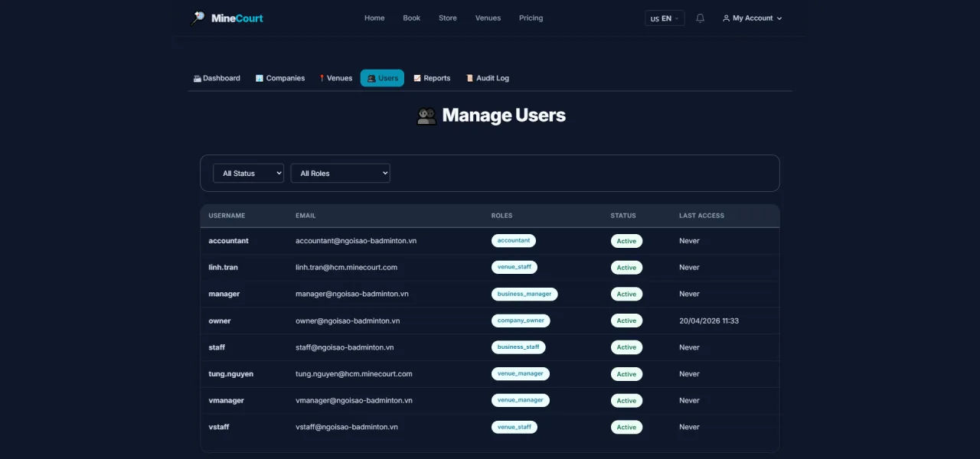Select username vmanager

tap(226, 400)
